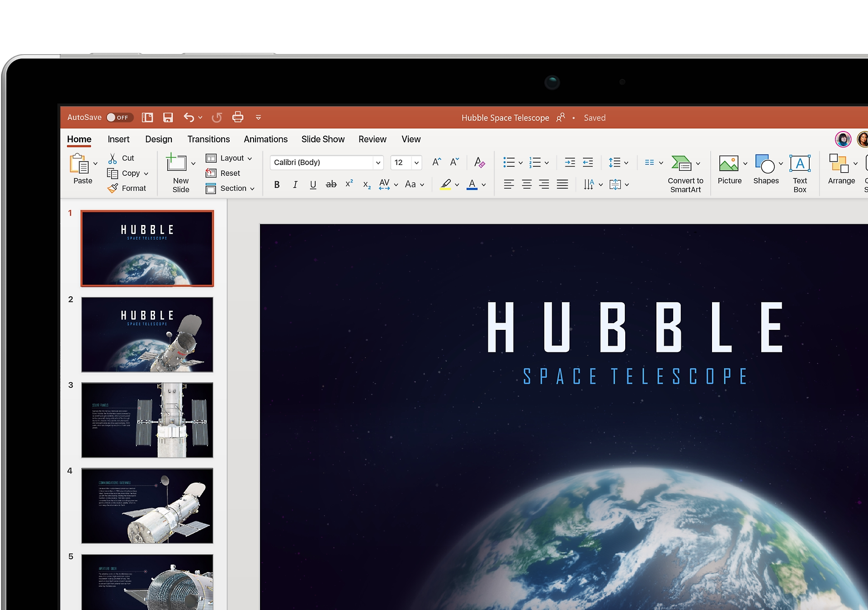Open the Animations tab
This screenshot has height=610, width=868.
pyautogui.click(x=265, y=139)
